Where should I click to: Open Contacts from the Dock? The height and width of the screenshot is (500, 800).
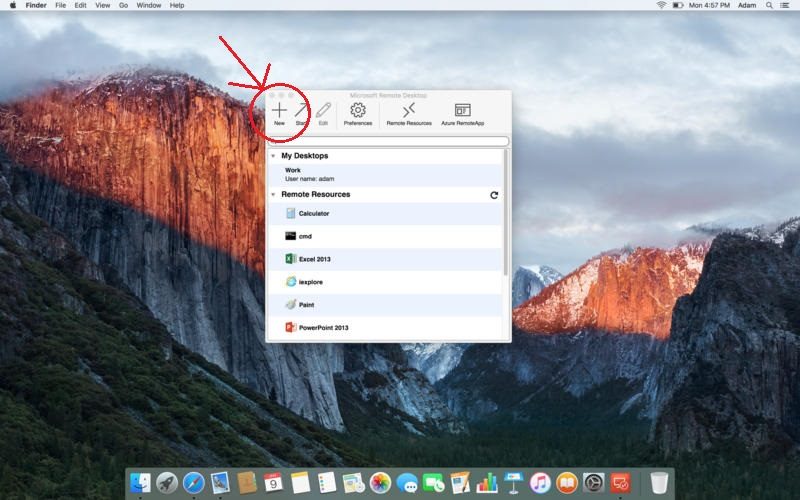coord(246,482)
